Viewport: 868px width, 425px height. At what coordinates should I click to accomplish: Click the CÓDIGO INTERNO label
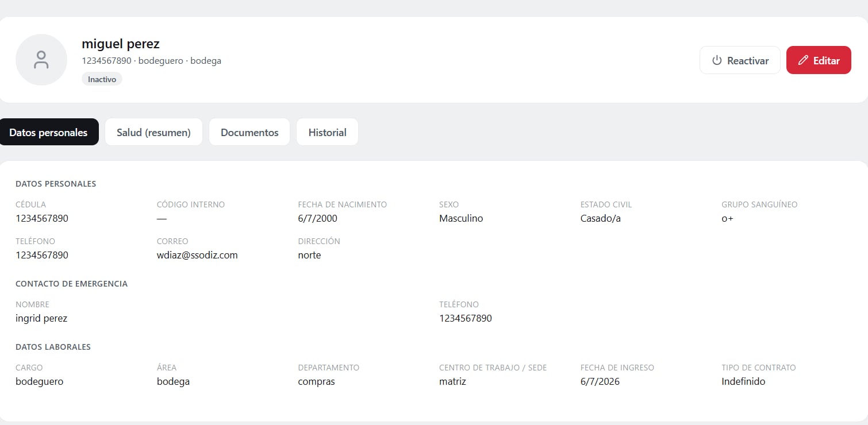191,204
